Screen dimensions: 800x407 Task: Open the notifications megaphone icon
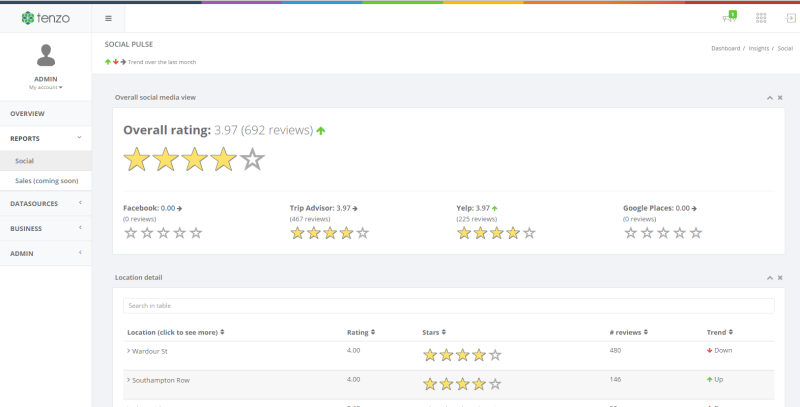point(729,18)
